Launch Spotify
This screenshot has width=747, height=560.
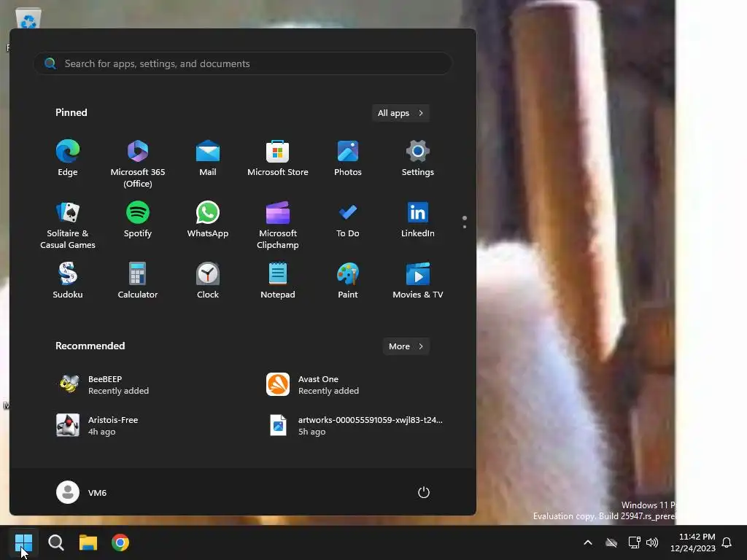pos(138,220)
